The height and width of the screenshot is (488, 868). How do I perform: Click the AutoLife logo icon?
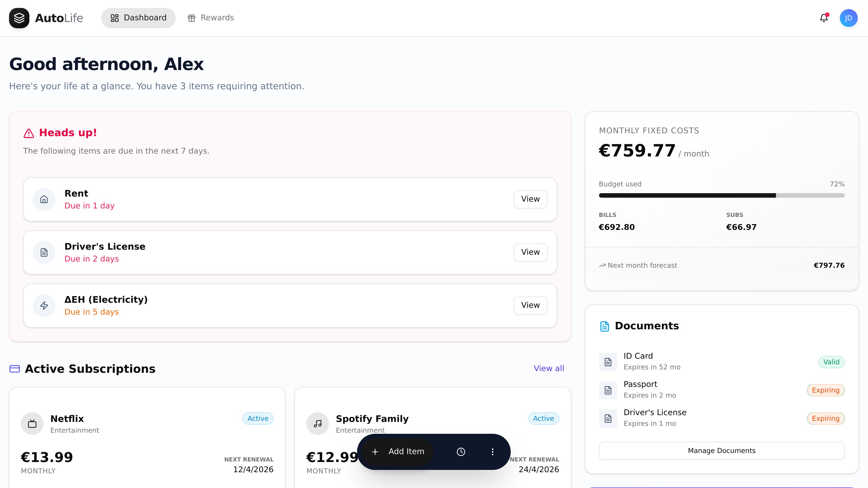pos(19,18)
